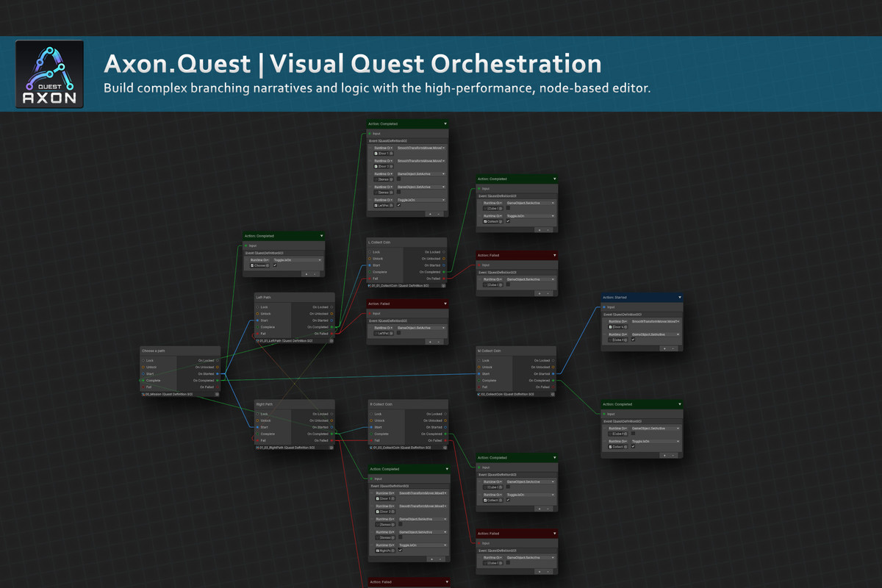Toggle LeftPat SetActive checkbox in Action: Failed
This screenshot has height=588, width=882.
(x=398, y=333)
